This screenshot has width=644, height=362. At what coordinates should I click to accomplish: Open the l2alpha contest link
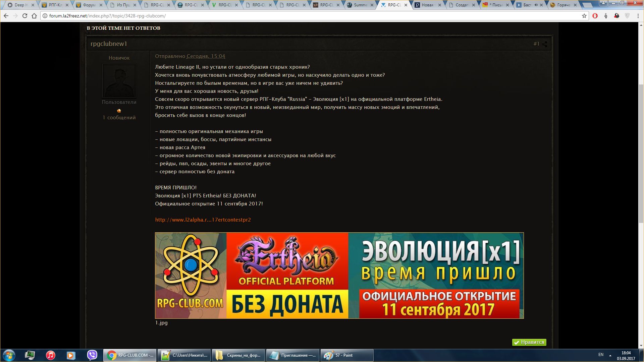pos(203,220)
